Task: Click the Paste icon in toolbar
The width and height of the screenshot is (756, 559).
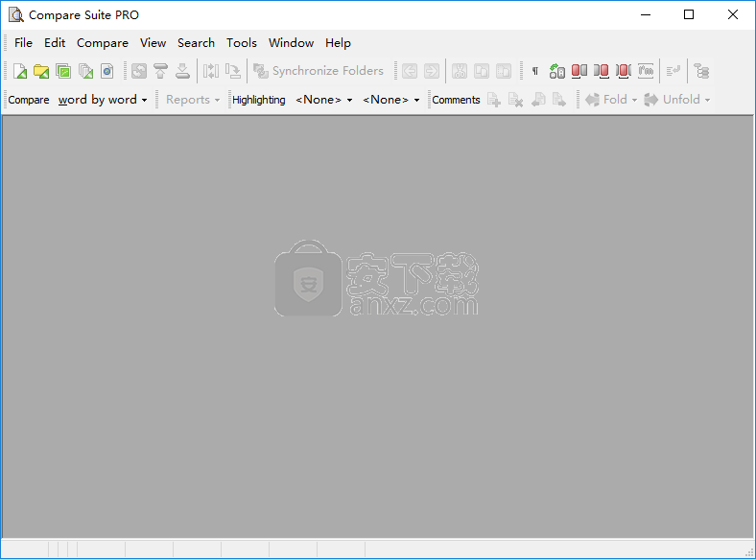Action: pos(504,71)
